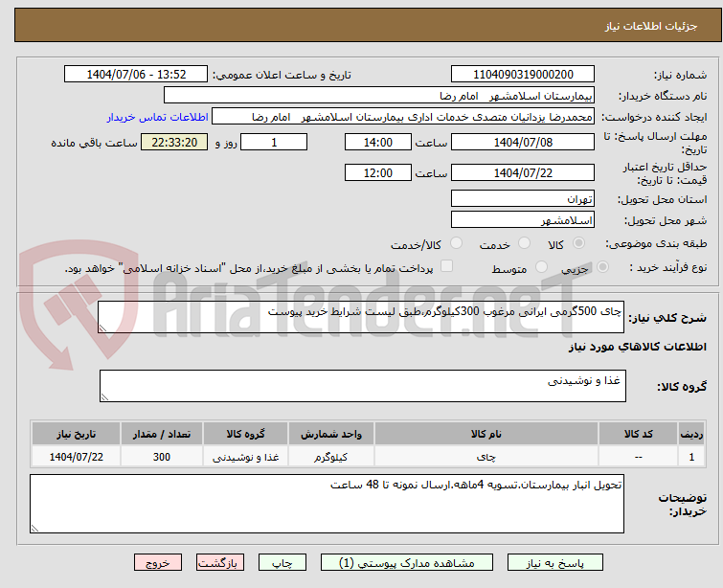723x588 pixels.
Task: Click the response deadline date 1404/07/08 field
Action: 523,142
